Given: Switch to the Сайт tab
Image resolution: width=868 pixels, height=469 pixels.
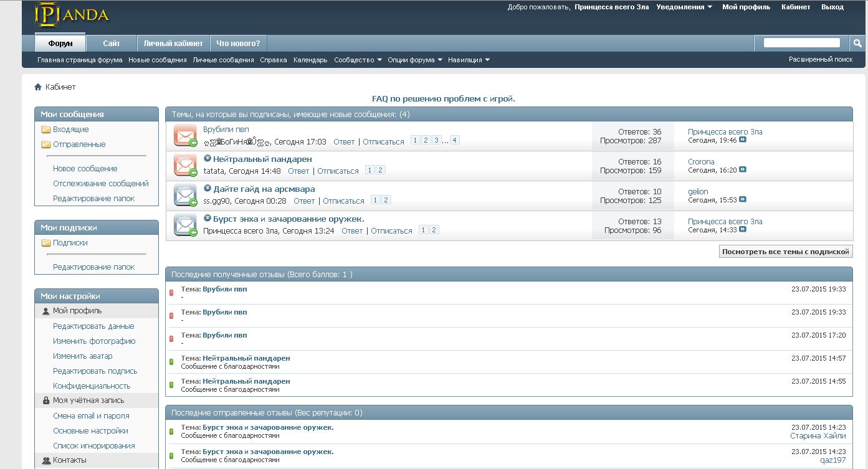Looking at the screenshot, I should 112,44.
